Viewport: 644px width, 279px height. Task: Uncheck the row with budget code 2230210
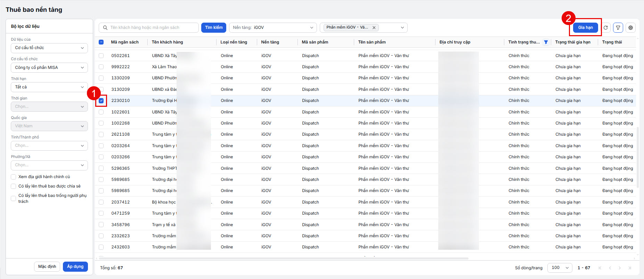(101, 101)
